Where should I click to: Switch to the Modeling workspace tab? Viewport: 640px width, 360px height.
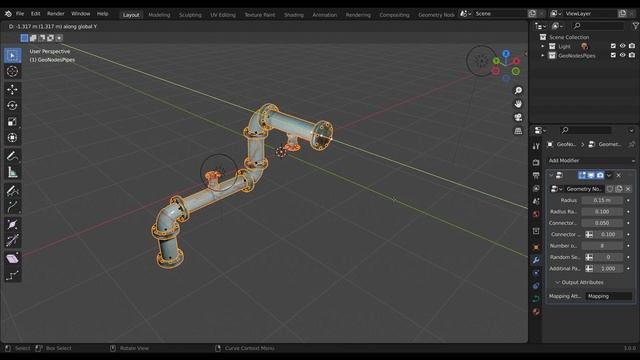coord(159,15)
